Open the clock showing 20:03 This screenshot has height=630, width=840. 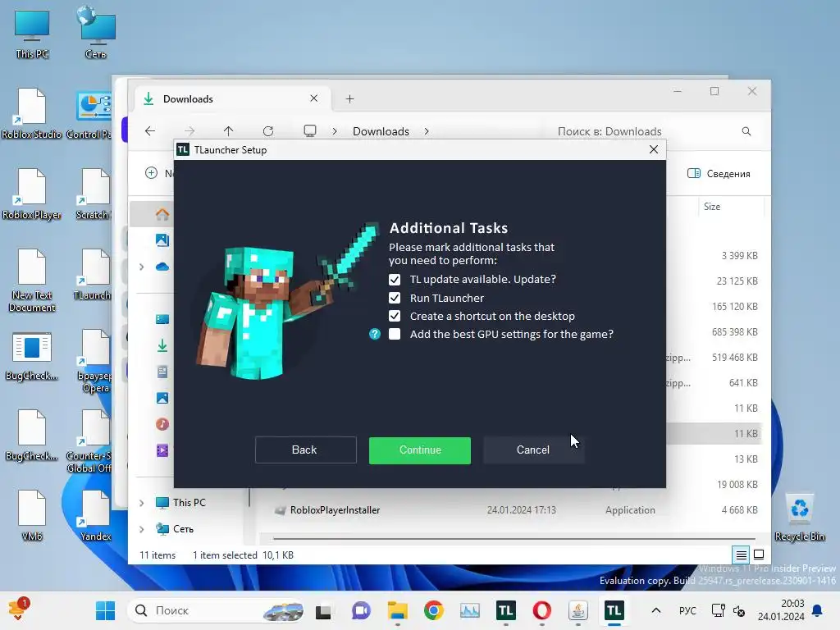781,610
